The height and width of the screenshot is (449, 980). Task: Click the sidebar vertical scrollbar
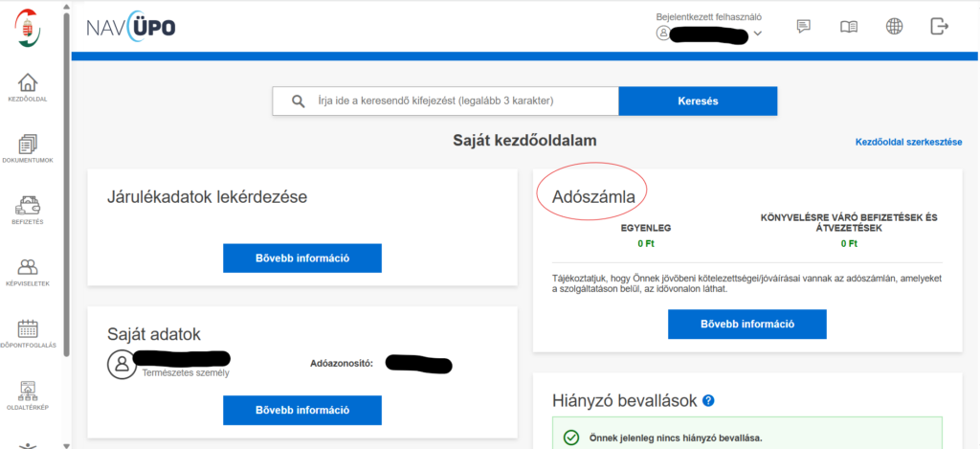click(67, 185)
